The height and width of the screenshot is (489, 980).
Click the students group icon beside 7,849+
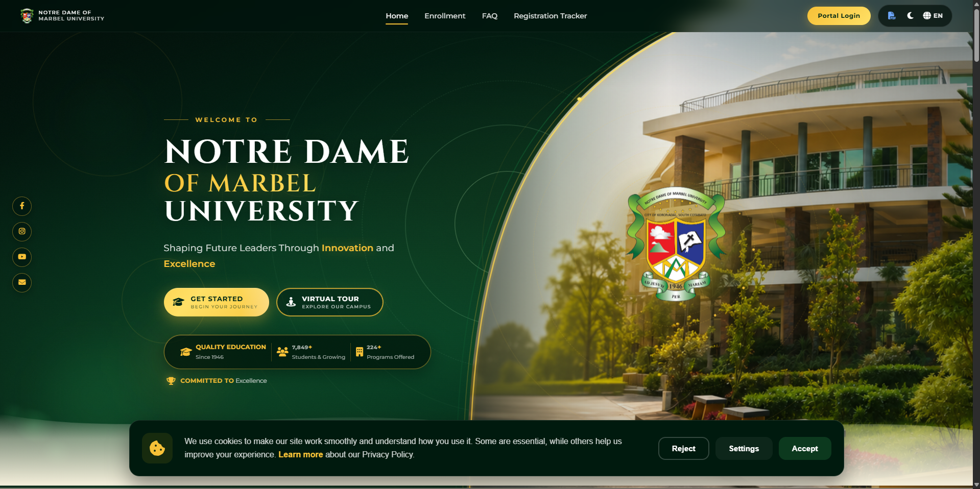[x=282, y=352]
